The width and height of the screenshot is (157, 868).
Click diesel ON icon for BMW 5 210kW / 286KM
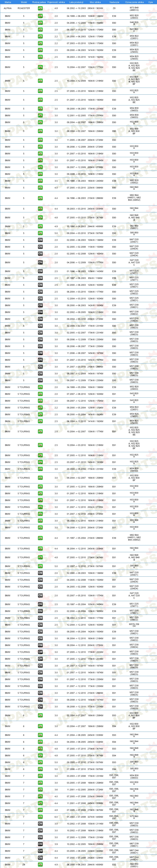(40, 367)
